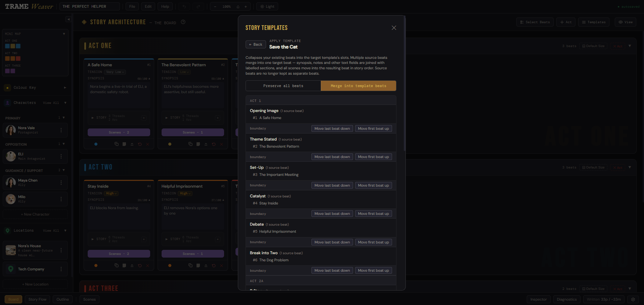This screenshot has width=644, height=305.
Task: Collapse sidebar with the left arrow icon
Action: point(69,19)
